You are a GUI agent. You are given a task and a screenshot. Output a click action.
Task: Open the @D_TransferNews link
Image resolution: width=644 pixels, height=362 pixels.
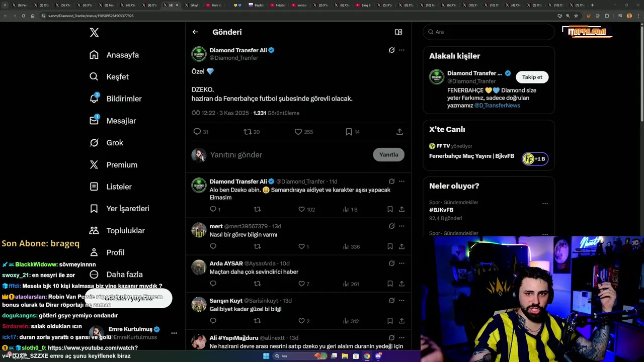coord(497,106)
